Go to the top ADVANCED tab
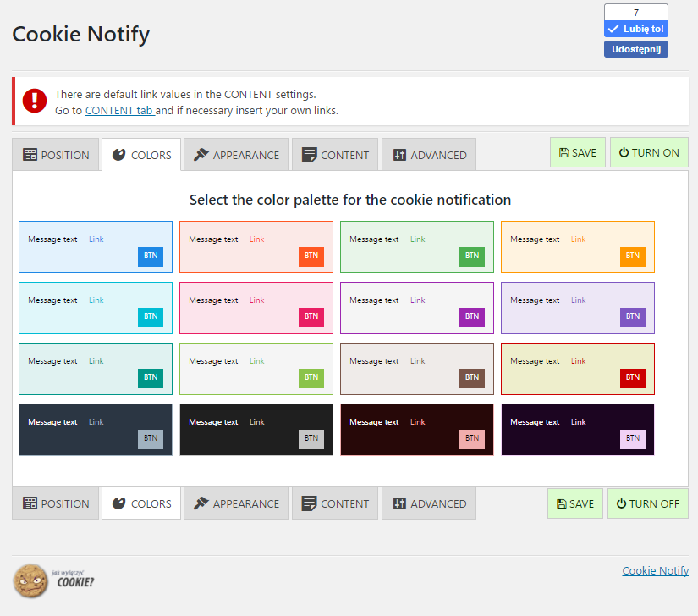This screenshot has width=698, height=616. [429, 155]
